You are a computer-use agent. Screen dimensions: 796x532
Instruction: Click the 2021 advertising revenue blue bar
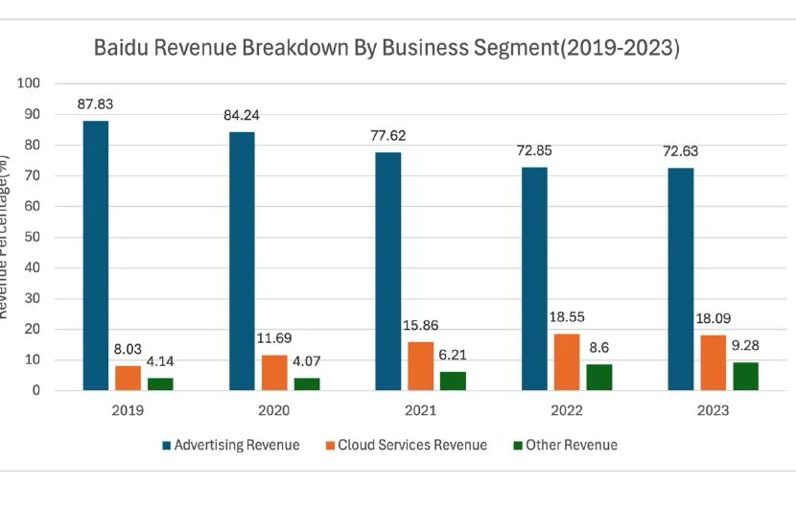pos(388,271)
